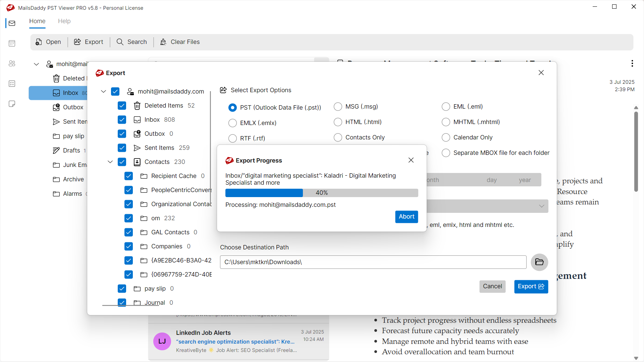
Task: Open the three-dot more options menu
Action: 632,63
